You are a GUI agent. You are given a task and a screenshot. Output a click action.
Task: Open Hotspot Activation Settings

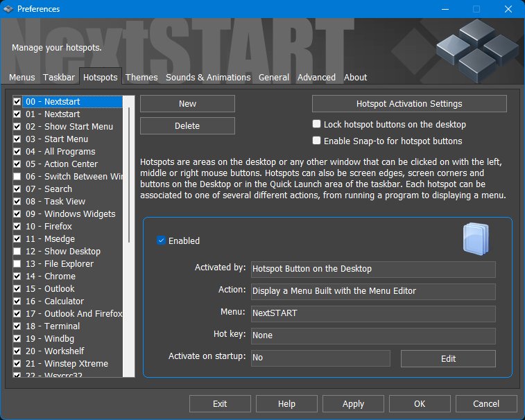coord(409,104)
